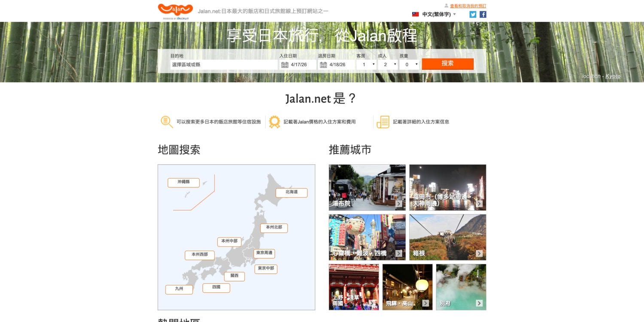Click the Jalan logo
Viewport: 644px width, 322px height.
[175, 11]
